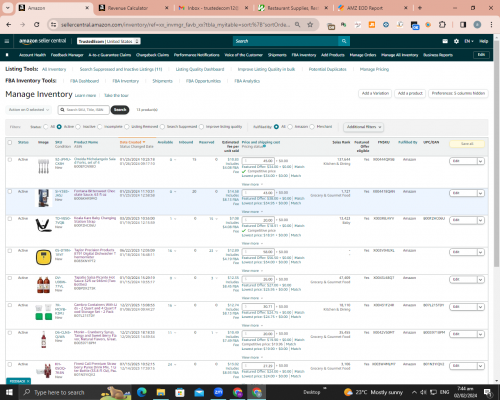Click the bookmark flag icon in navigation bar
This screenshot has width=500, height=400.
coord(7,55)
